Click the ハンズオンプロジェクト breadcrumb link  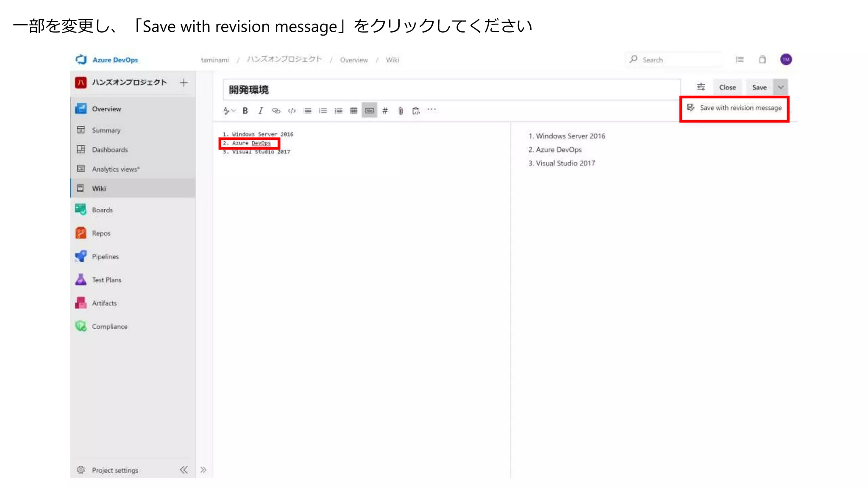click(x=284, y=59)
